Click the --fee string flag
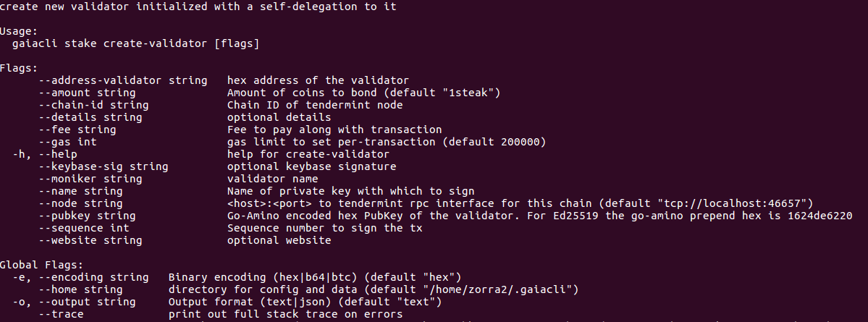This screenshot has width=868, height=322. tap(77, 130)
